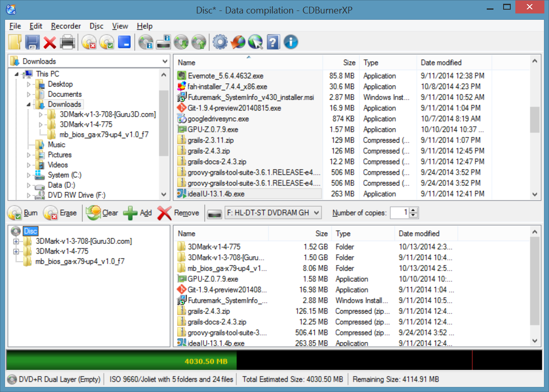Viewport: 549px width, 392px height.
Task: Click the disc with green down arrow icon
Action: point(181,42)
